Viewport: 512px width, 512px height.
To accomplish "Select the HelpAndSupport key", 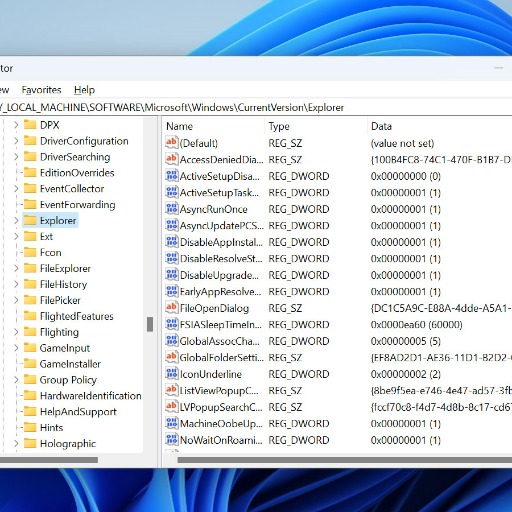I will point(78,412).
